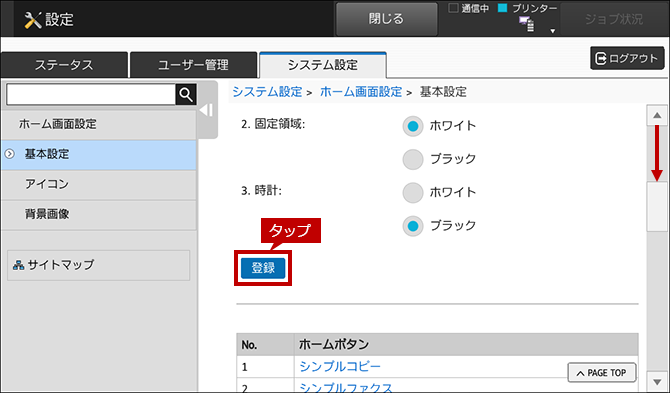Select 基本設定 in sidebar
670x393 pixels.
point(99,154)
